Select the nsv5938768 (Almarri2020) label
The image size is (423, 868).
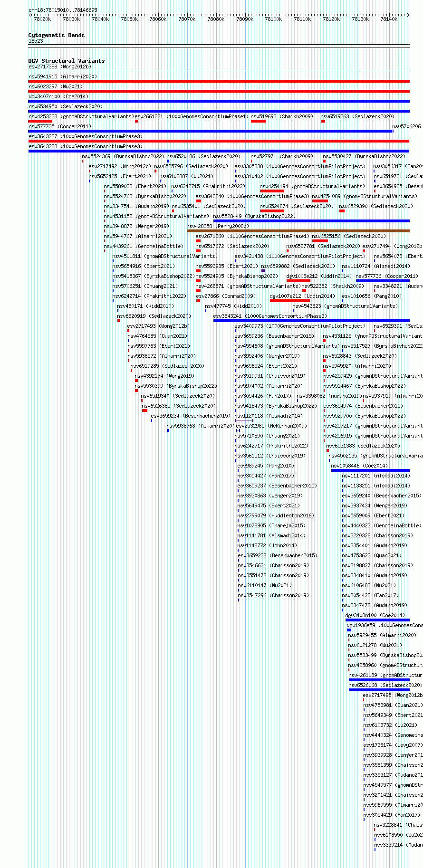coord(201,426)
